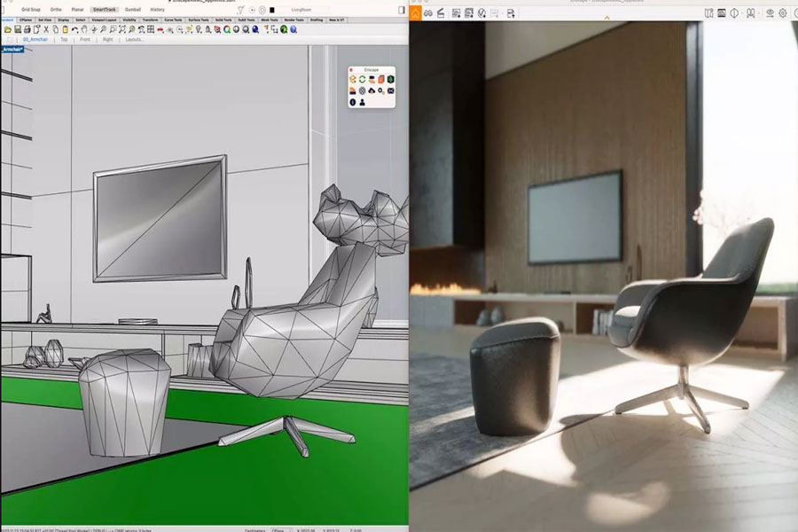Image resolution: width=798 pixels, height=532 pixels.
Task: Open the Enscape visual settings gear
Action: click(783, 13)
